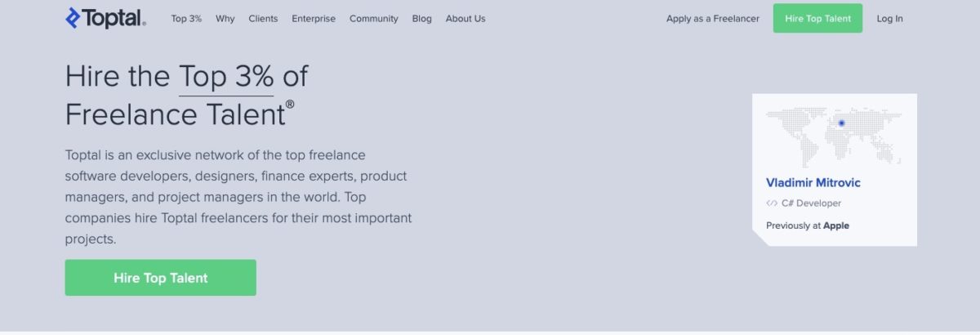Click the underlined Top 3% headline text

click(x=226, y=77)
